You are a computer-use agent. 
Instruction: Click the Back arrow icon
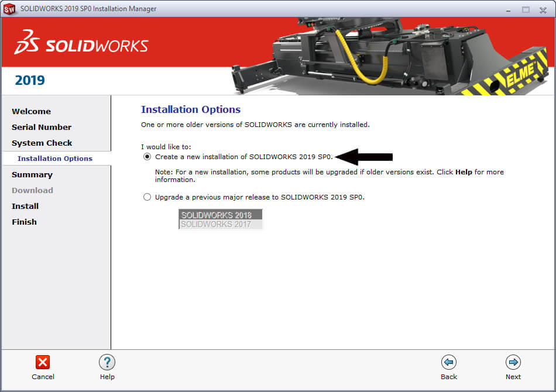(x=449, y=362)
